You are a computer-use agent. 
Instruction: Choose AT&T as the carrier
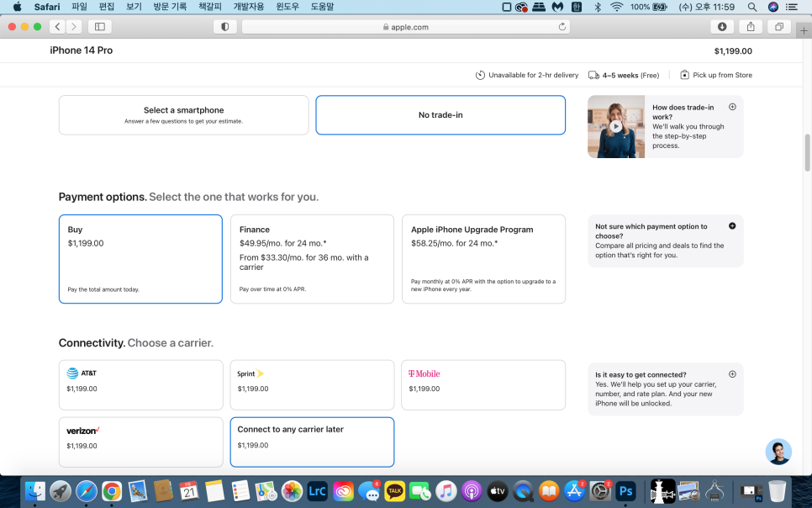coord(141,385)
